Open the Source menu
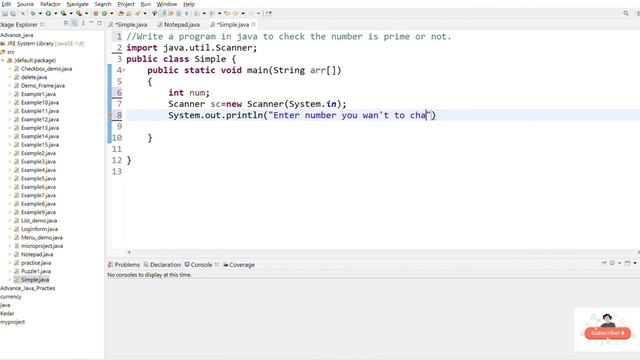 pos(25,4)
